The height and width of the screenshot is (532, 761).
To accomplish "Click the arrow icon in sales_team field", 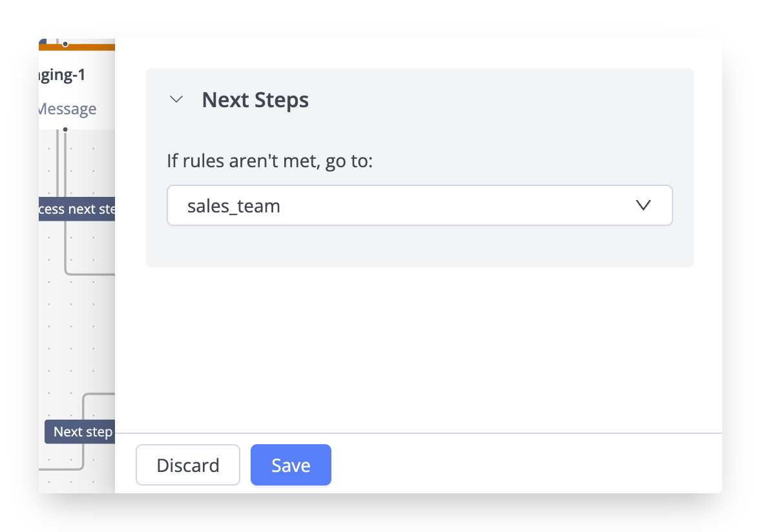I will click(643, 206).
